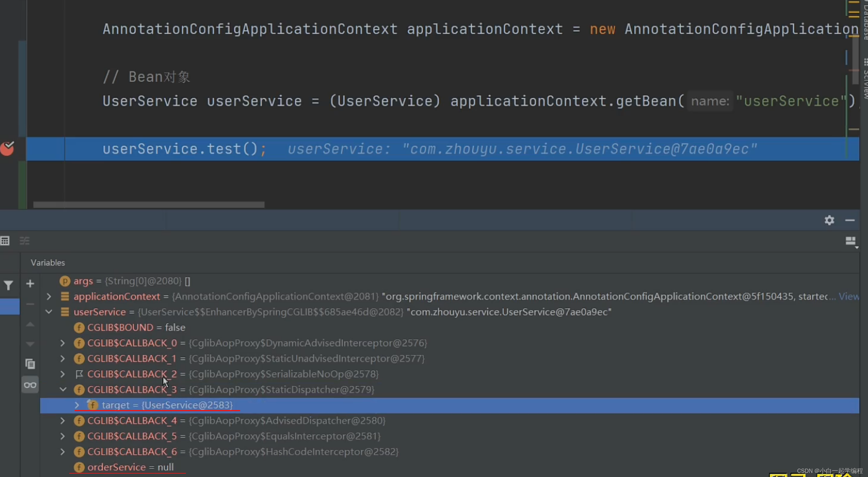
Task: Add a new watch with plus icon
Action: 30,283
